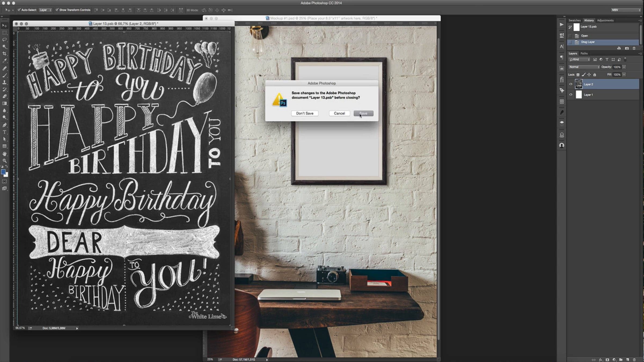Select the Hand tool

[x=5, y=154]
